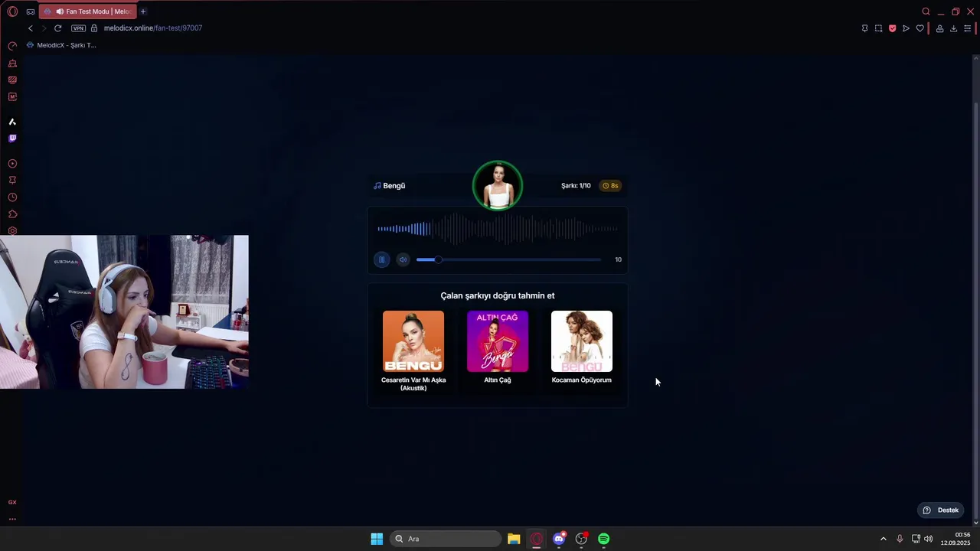The image size is (980, 551).
Task: Open GX Corner gamepad icon
Action: (31, 11)
